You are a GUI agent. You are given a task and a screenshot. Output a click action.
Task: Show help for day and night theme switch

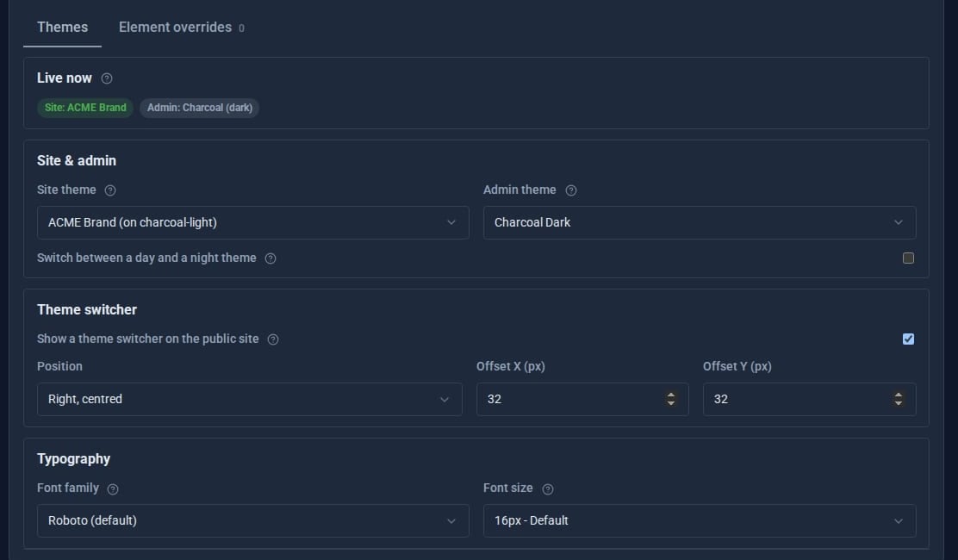(x=270, y=258)
